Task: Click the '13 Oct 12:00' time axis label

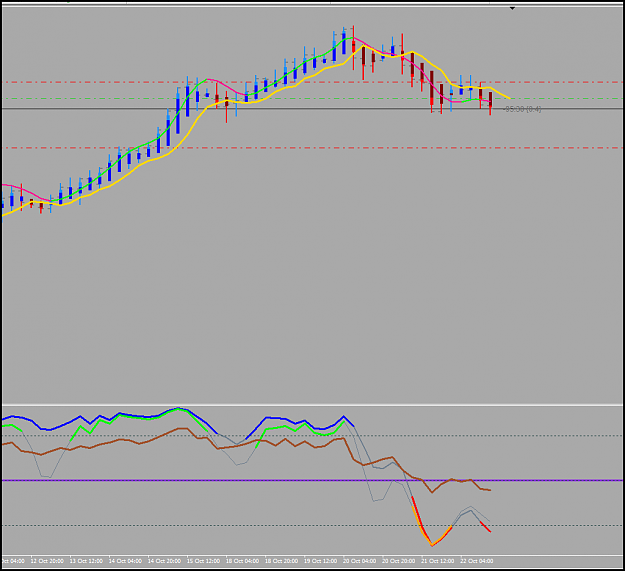Action: (86, 561)
